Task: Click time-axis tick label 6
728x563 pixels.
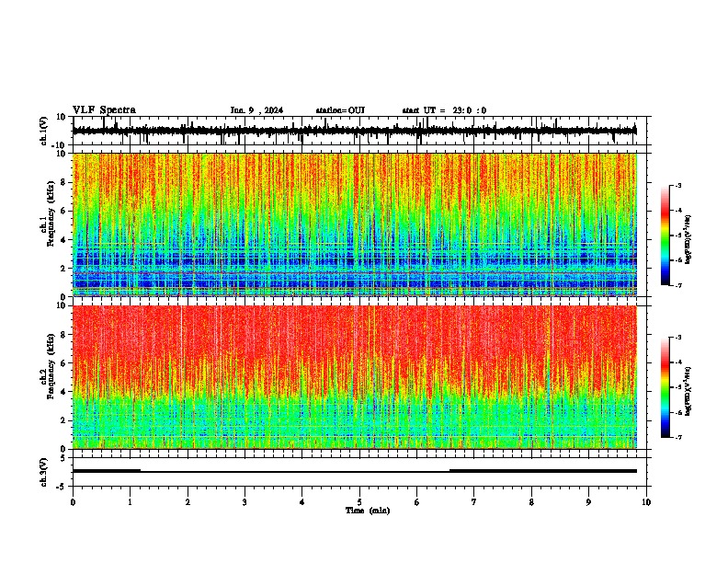Action: 417,502
